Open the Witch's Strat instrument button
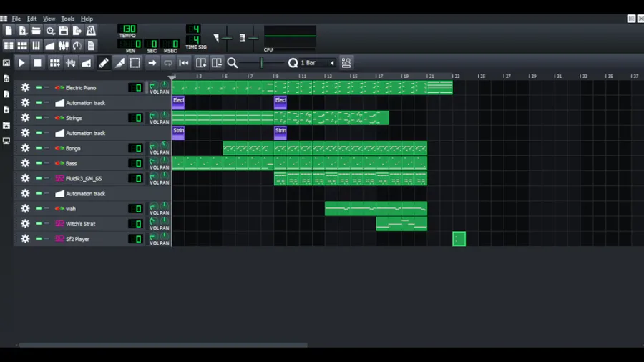Screen dimensions: 644x362 (x=89, y=224)
